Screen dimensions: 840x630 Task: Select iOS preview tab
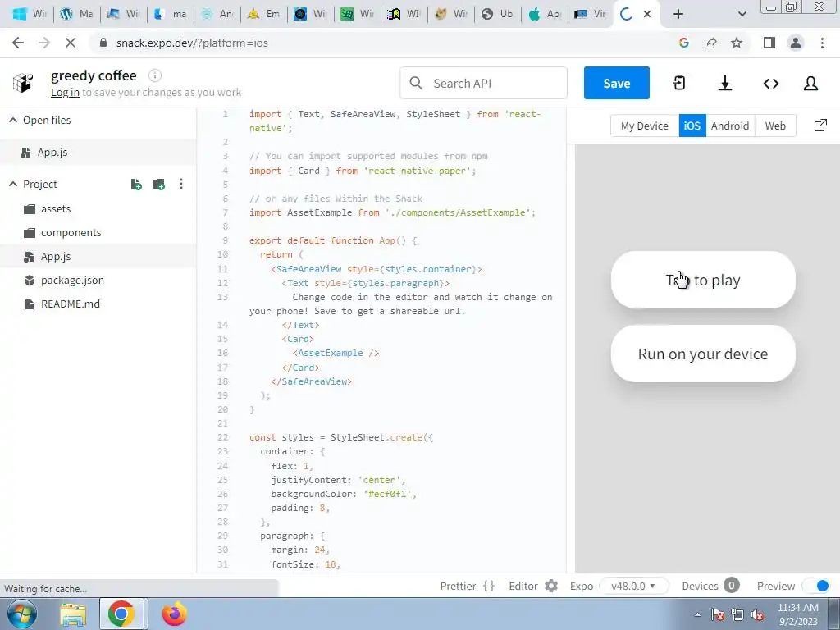692,126
